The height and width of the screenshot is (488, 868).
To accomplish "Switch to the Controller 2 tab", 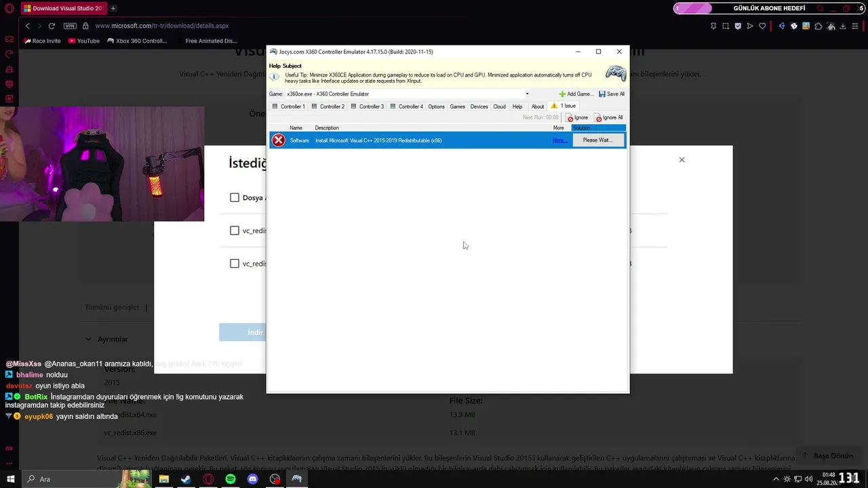I will click(328, 106).
